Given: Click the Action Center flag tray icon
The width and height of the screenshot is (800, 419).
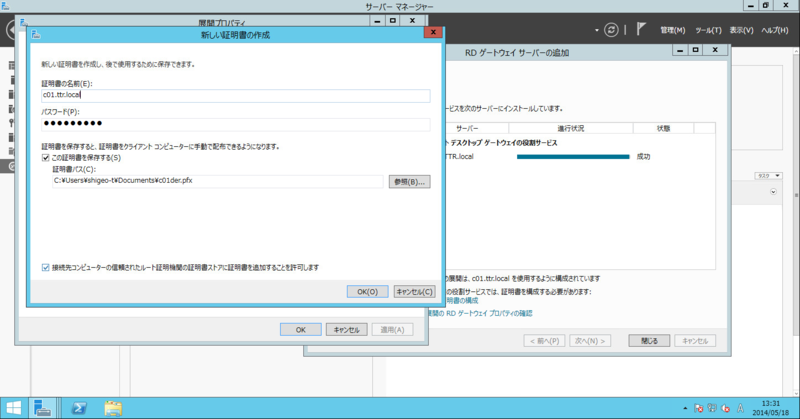Looking at the screenshot, I should (698, 408).
